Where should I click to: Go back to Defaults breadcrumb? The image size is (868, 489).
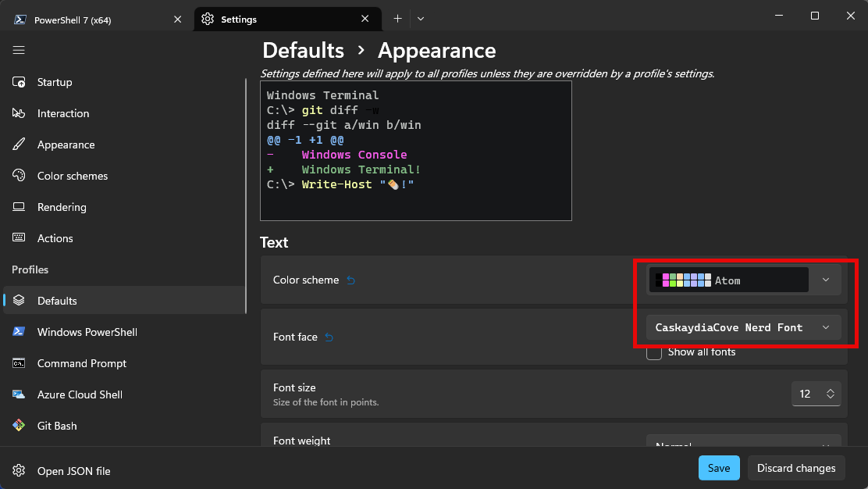[303, 51]
